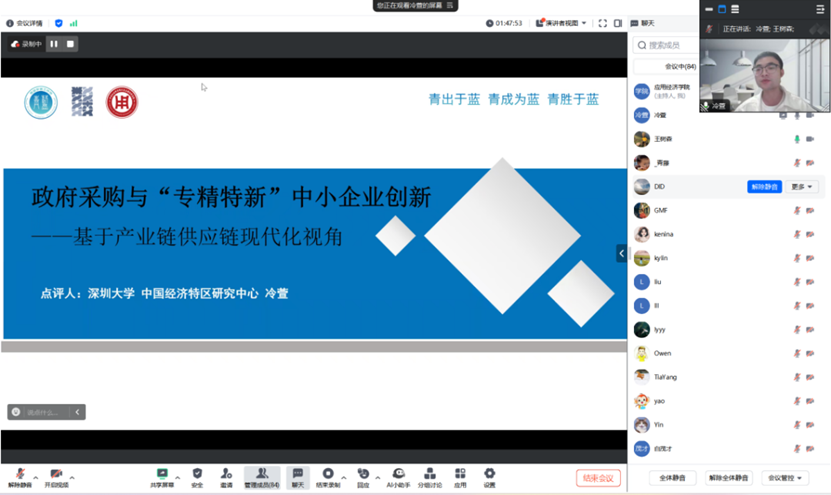Open menu icon on screen-viewing banner

450,5
